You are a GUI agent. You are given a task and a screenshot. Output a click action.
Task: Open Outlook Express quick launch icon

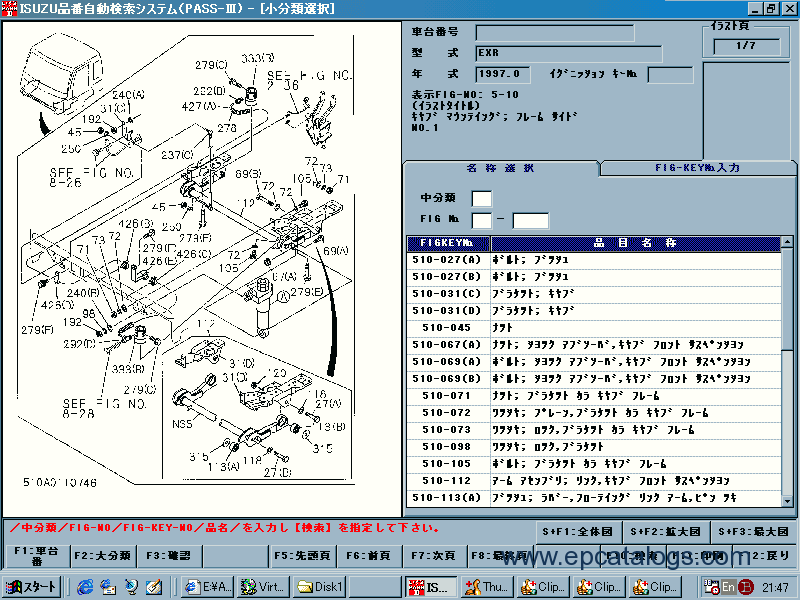pos(108,587)
